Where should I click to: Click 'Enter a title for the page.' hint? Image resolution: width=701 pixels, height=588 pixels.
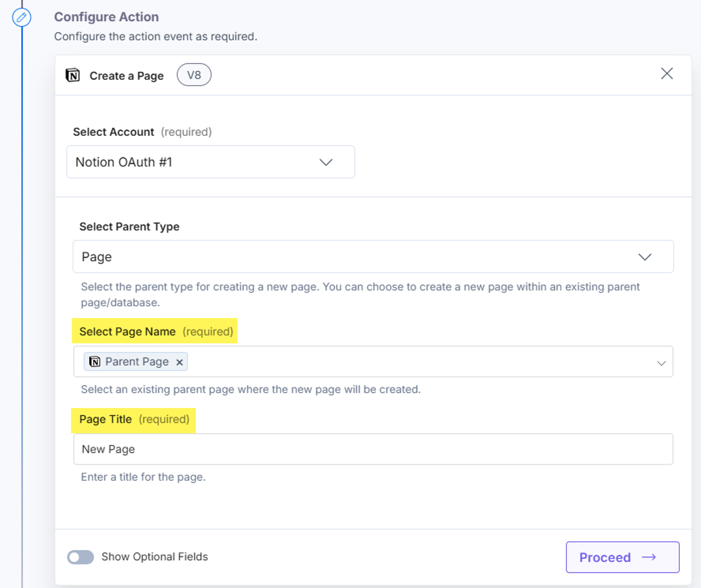pyautogui.click(x=143, y=477)
